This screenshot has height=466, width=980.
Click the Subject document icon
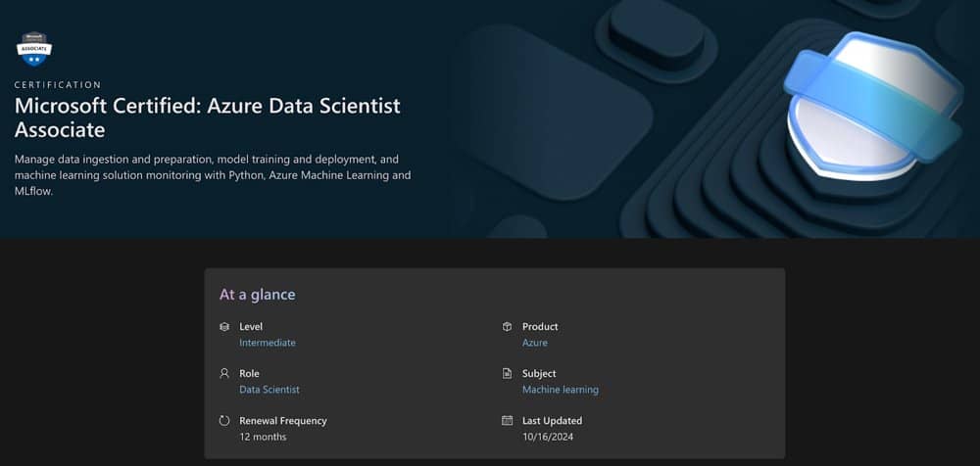tap(507, 374)
